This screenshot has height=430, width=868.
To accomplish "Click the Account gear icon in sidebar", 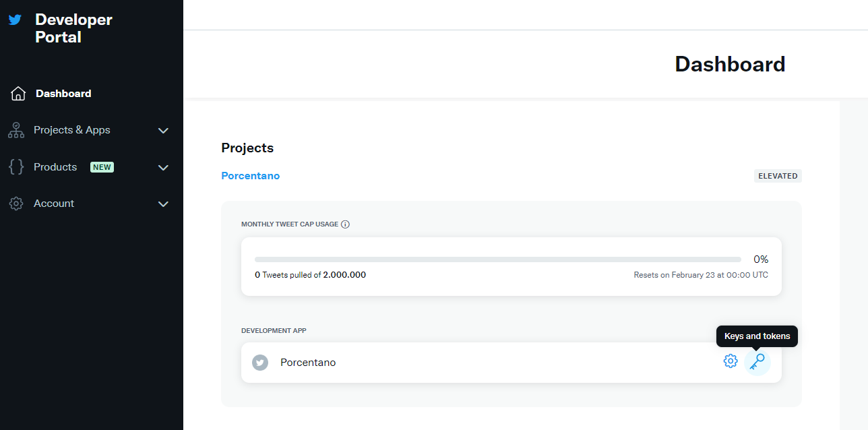I will [16, 204].
